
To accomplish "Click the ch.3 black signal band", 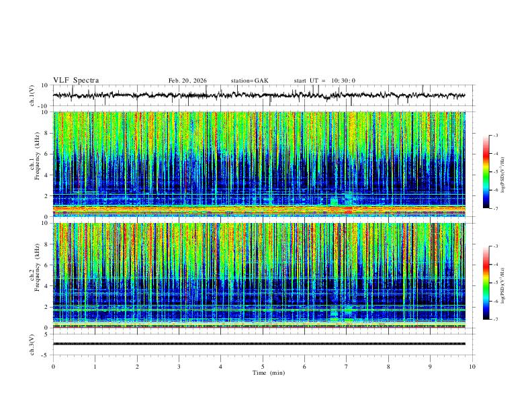I will 259,344.
